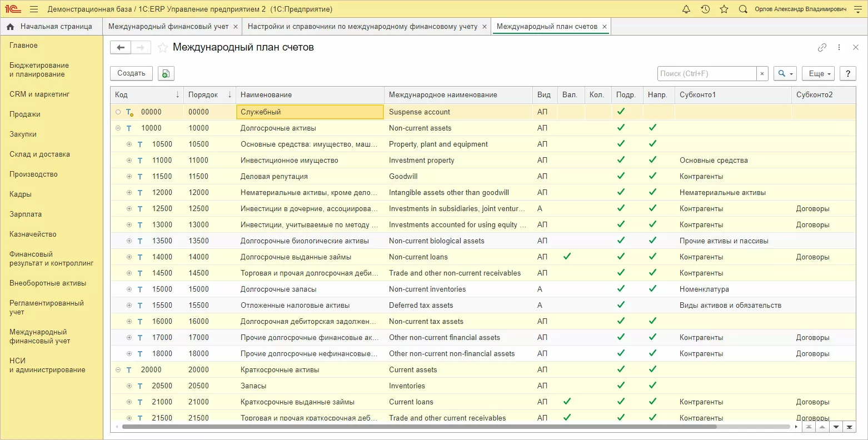This screenshot has width=868, height=440.
Task: Toggle Напр. checkmark for Goodwill row
Action: [x=652, y=176]
